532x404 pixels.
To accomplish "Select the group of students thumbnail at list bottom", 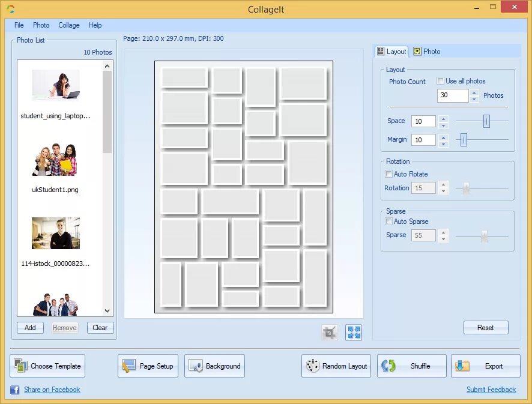I will click(x=55, y=304).
